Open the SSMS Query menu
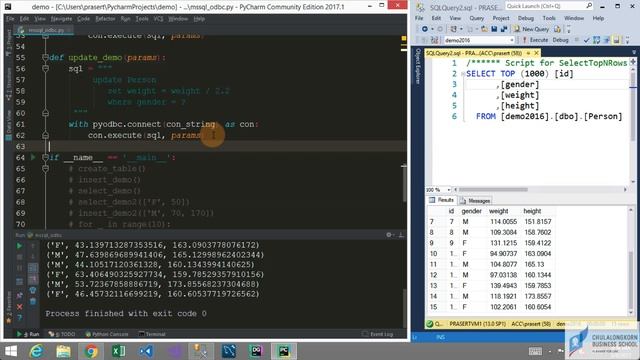 point(476,18)
